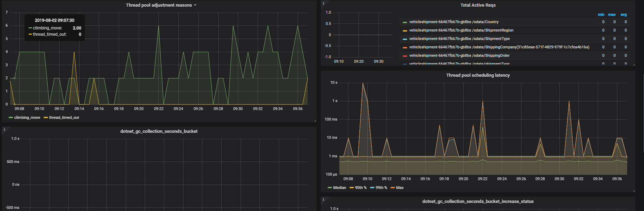Toggle the climbing_move series in the legend

pyautogui.click(x=27, y=118)
